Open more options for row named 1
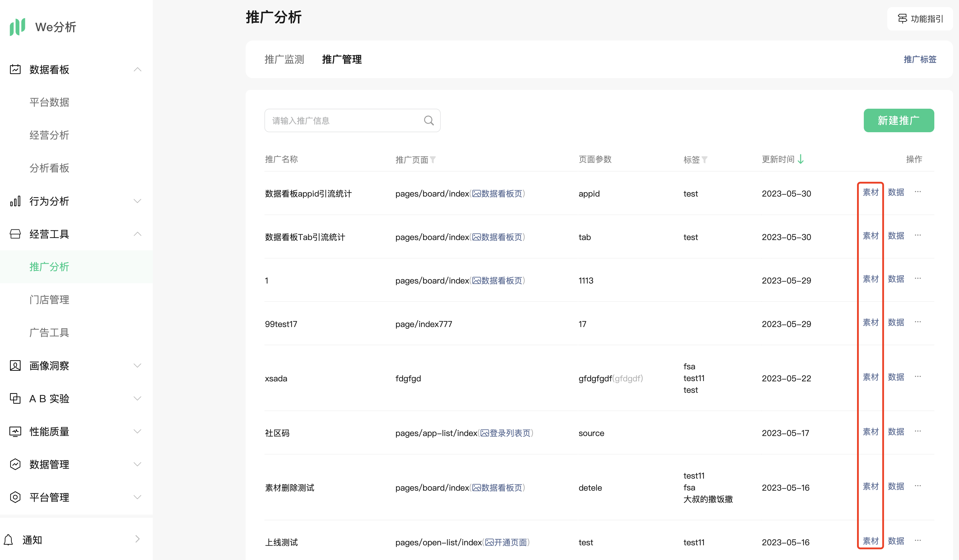 pyautogui.click(x=918, y=279)
